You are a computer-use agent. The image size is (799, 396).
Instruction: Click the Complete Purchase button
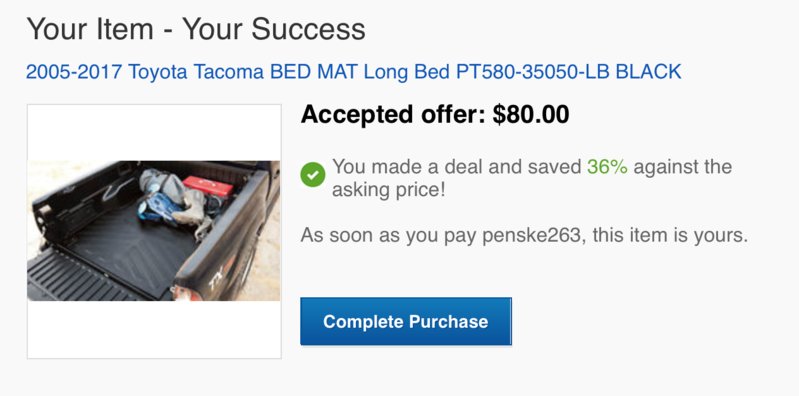pos(406,322)
